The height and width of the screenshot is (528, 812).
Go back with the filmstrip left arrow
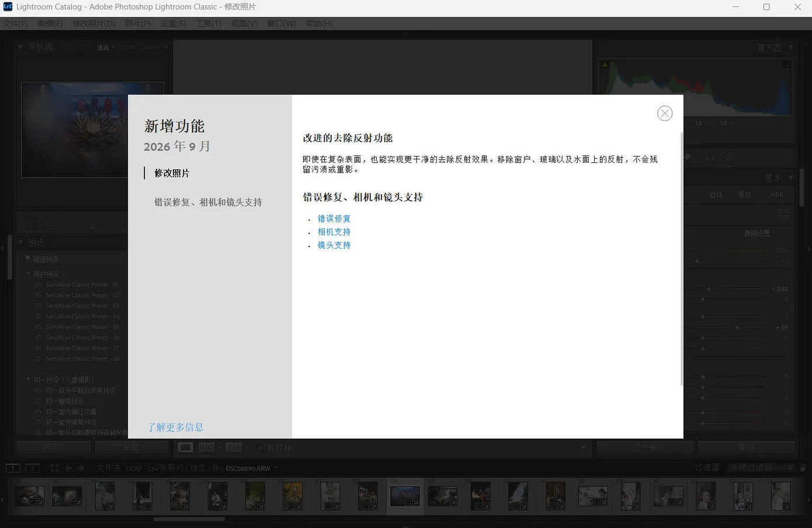click(68, 468)
